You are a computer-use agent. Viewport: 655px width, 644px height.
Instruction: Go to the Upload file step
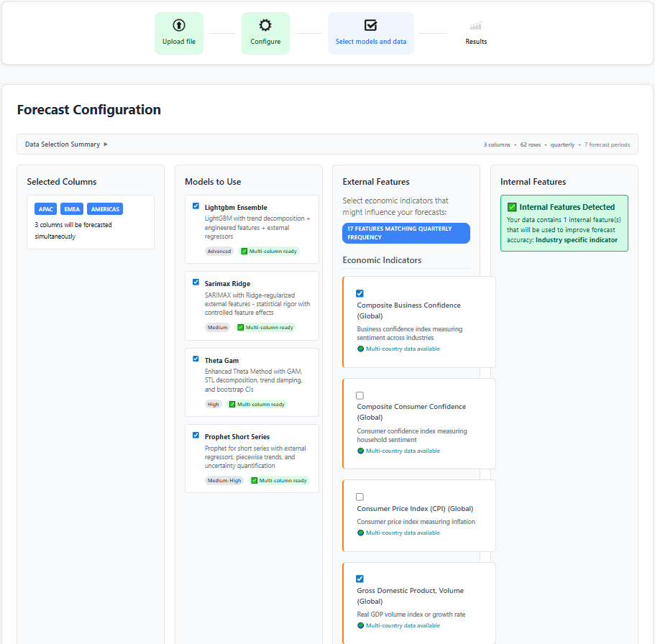click(179, 33)
